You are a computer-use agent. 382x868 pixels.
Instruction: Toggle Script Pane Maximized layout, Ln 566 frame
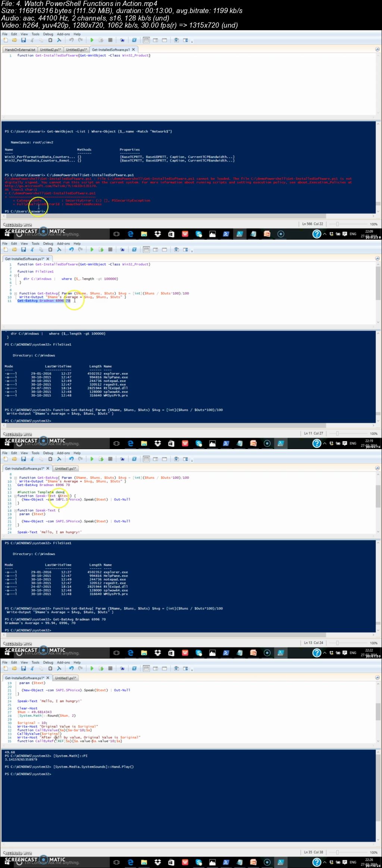coord(164,40)
